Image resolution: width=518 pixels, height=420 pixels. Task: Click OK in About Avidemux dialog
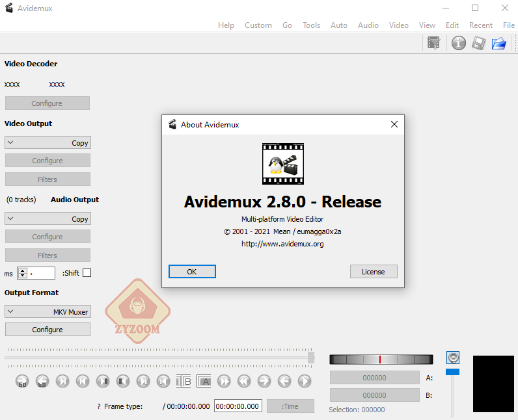tap(192, 272)
